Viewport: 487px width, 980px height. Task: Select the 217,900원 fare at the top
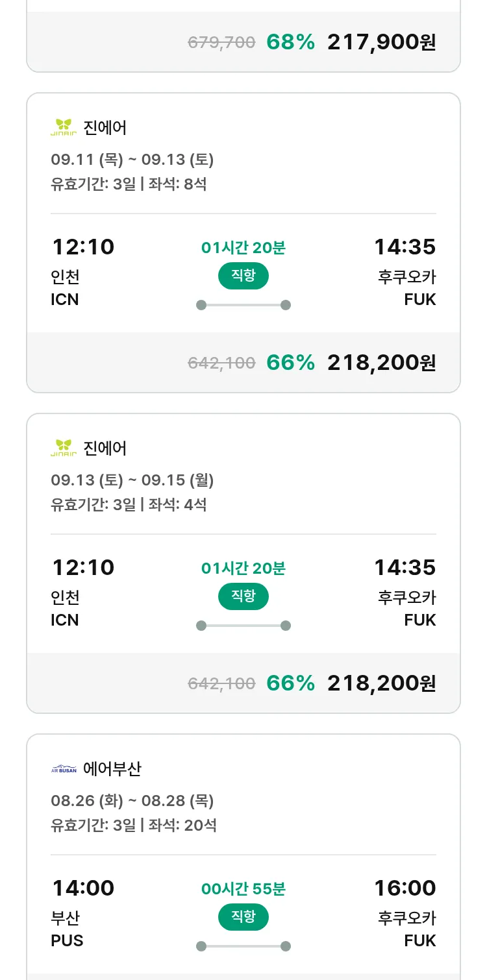tap(381, 42)
